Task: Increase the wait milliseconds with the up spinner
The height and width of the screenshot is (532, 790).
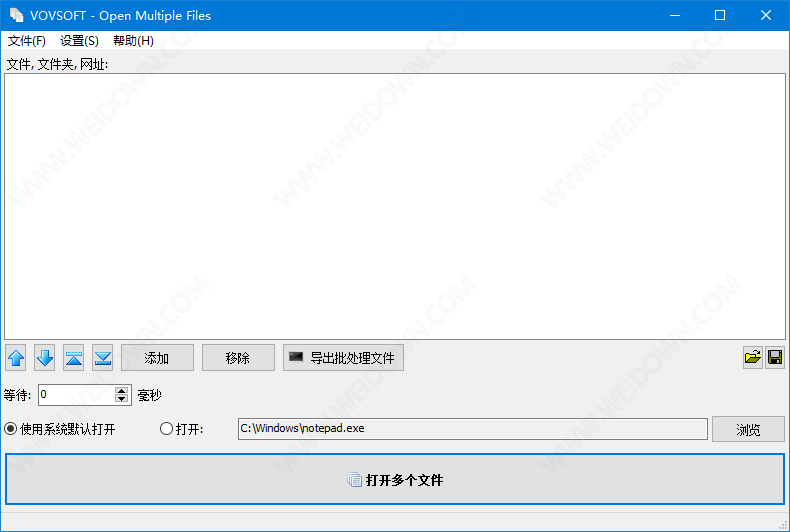Action: [121, 390]
